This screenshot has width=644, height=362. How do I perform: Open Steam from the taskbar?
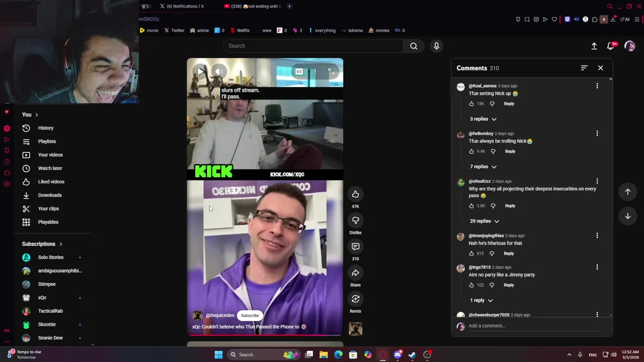[412, 354]
